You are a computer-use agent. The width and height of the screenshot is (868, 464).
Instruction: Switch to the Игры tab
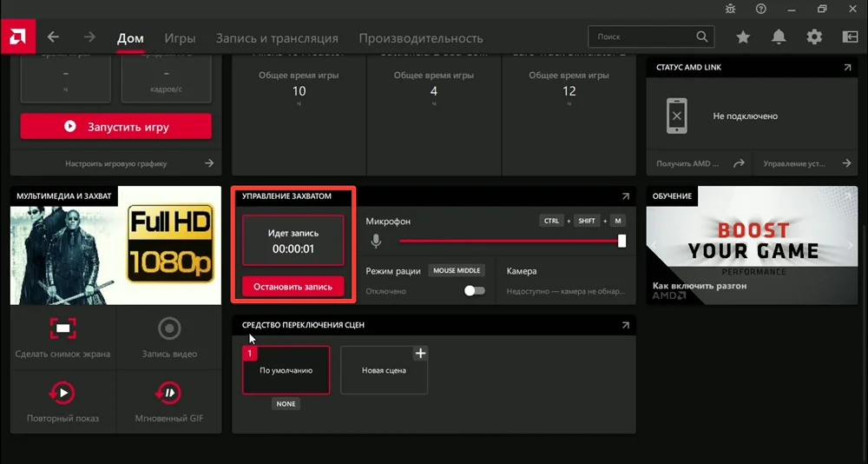point(180,38)
